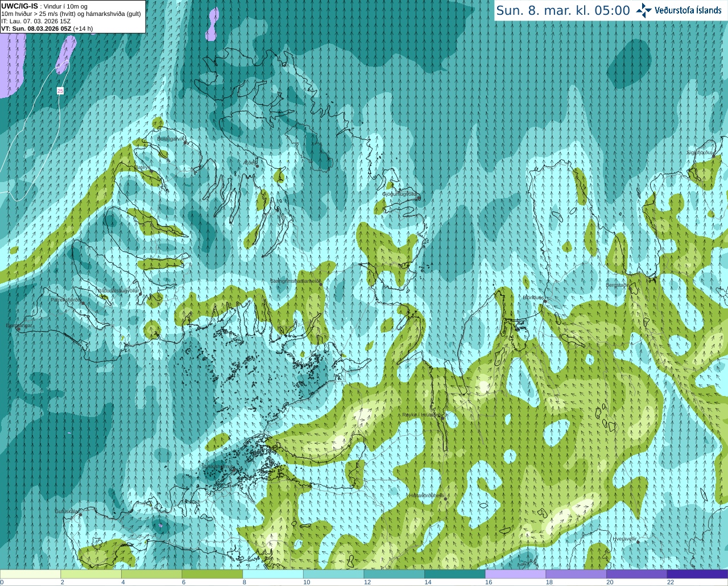Select the 8–10 m/s pale cyan swatch
728x586 pixels.
pyautogui.click(x=273, y=574)
